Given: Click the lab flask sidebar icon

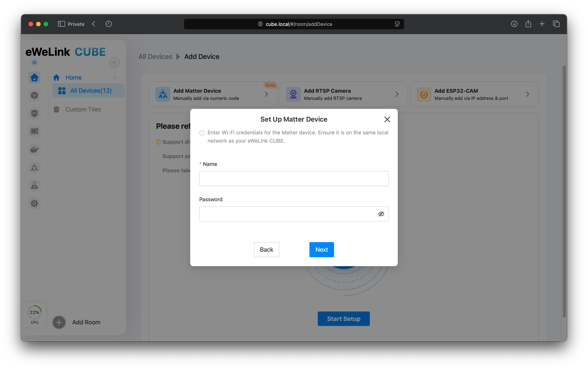Looking at the screenshot, I should tap(34, 185).
